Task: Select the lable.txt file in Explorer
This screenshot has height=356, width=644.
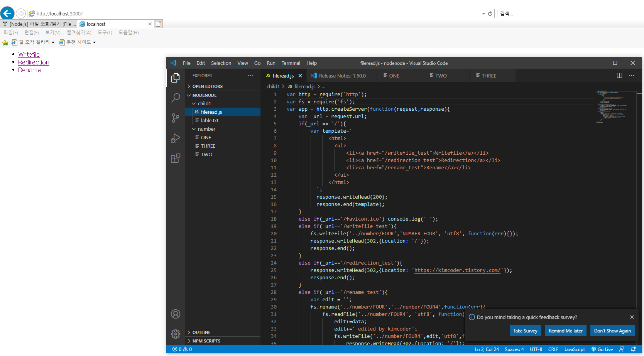Action: [210, 120]
